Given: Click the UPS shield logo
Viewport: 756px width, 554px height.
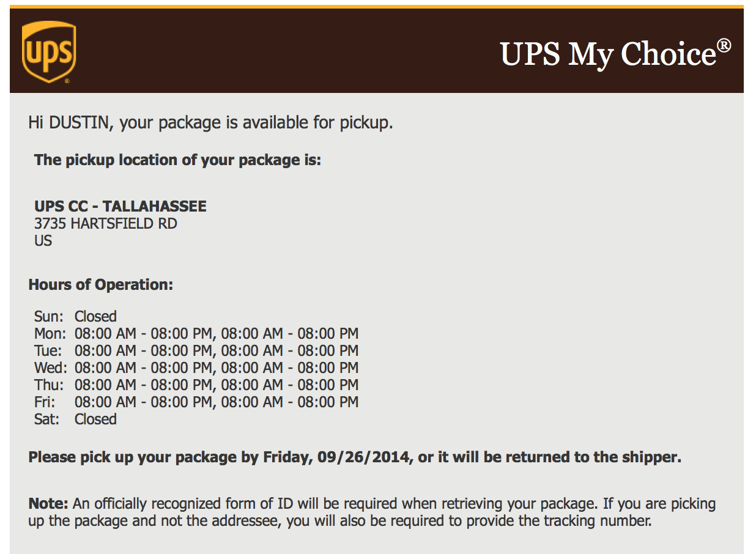Looking at the screenshot, I should [48, 53].
